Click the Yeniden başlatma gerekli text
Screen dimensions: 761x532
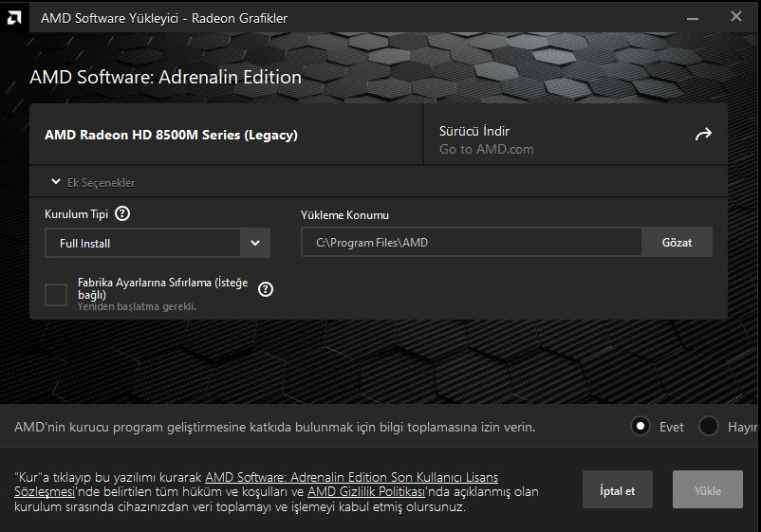137,306
